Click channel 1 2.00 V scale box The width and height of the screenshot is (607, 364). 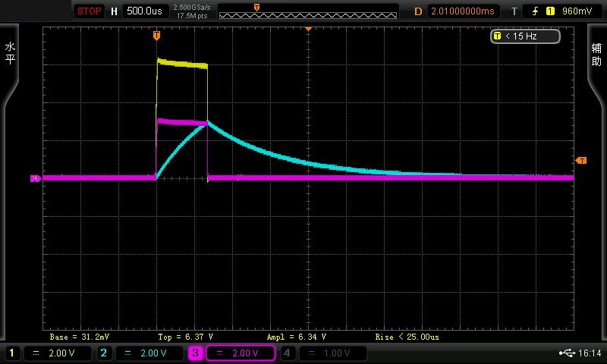click(x=58, y=353)
